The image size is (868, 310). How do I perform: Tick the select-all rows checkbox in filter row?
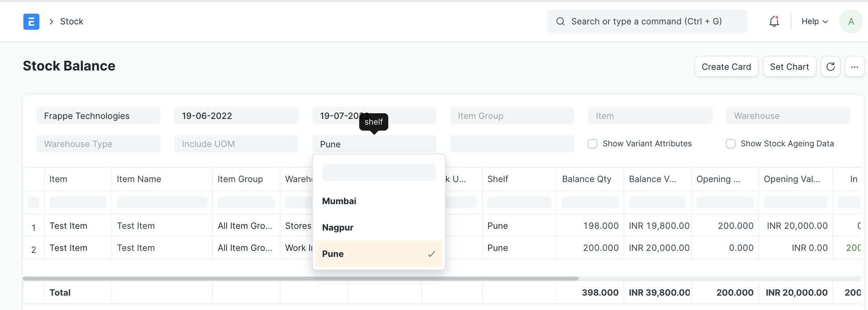click(x=33, y=202)
